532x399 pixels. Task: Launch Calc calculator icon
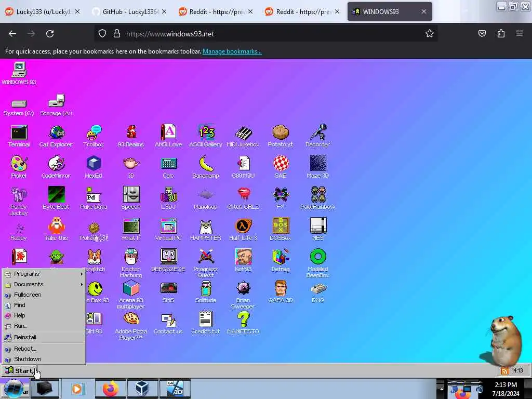(168, 167)
